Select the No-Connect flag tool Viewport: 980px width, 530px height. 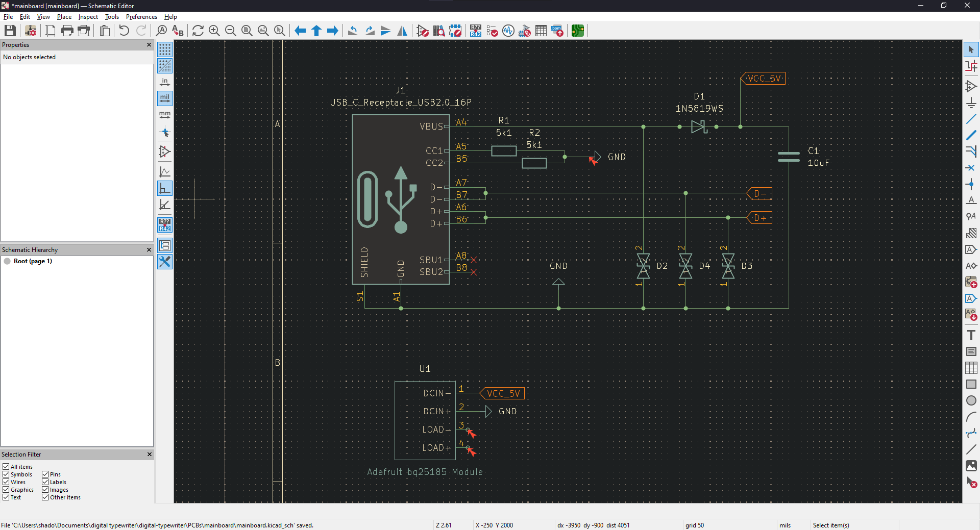click(x=971, y=168)
